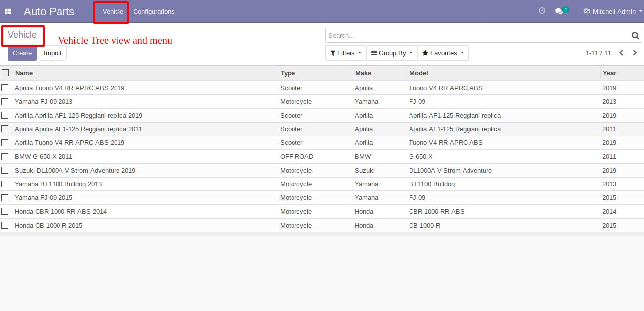Screen dimensions: 644x311
Task: Check the BMW G 650 X row checkbox
Action: pyautogui.click(x=5, y=157)
